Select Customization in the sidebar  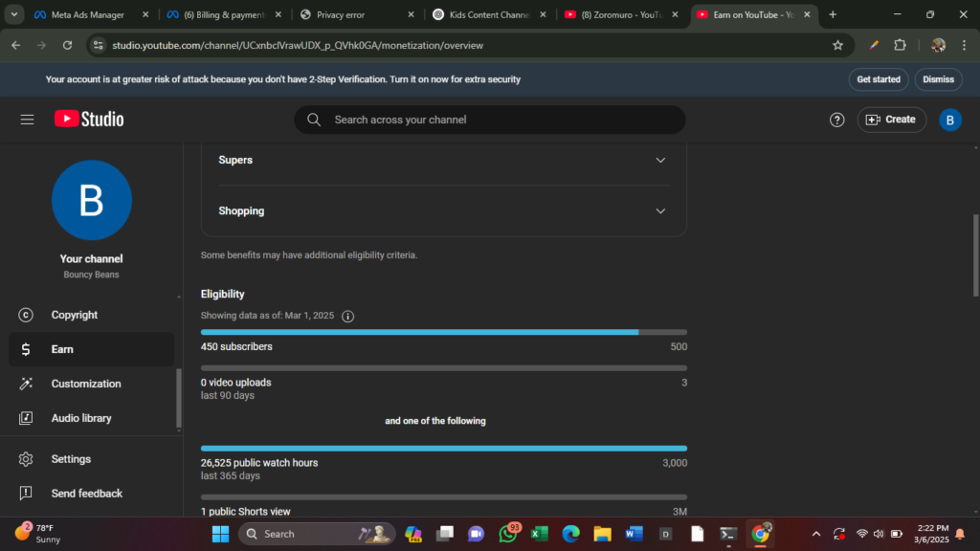click(86, 384)
